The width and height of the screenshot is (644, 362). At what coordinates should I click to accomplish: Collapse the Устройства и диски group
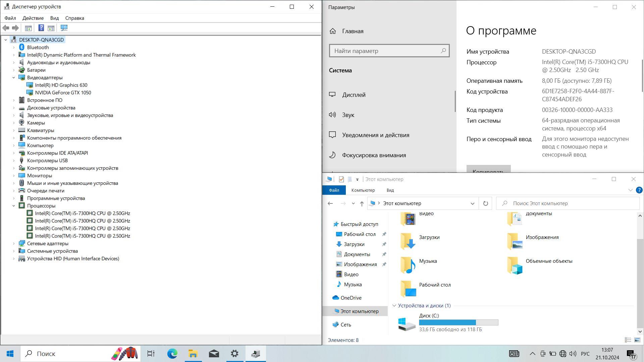394,306
